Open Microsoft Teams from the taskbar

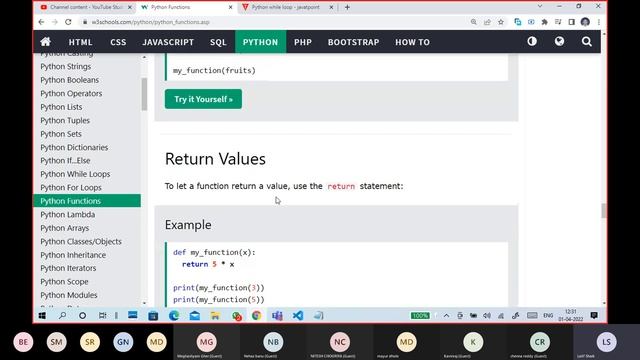click(x=277, y=316)
